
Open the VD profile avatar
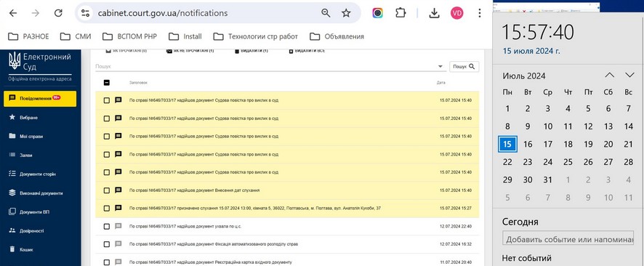[x=456, y=13]
